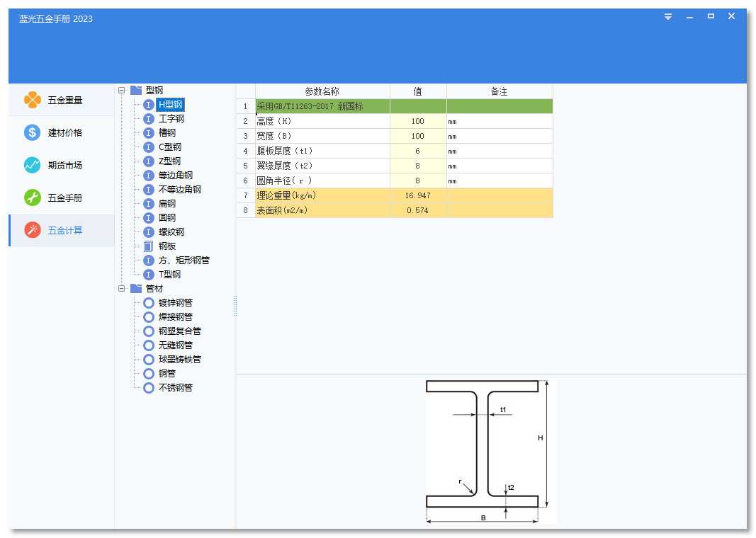756x538 pixels.
Task: Click the C型钢 item icon
Action: click(149, 147)
